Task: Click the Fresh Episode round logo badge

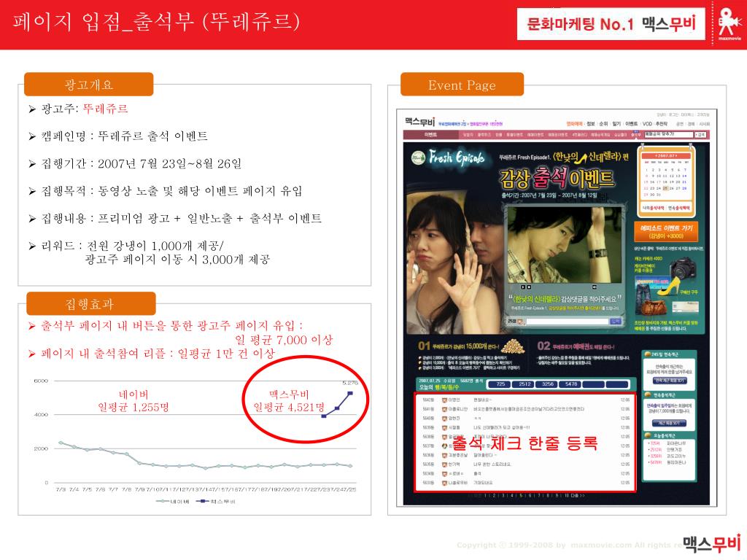Action: (418, 158)
